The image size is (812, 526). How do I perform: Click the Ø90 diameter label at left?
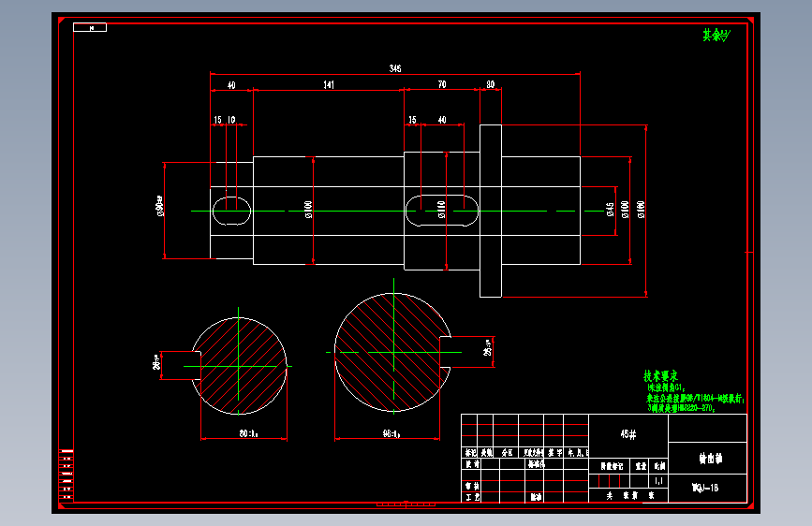[x=159, y=206]
